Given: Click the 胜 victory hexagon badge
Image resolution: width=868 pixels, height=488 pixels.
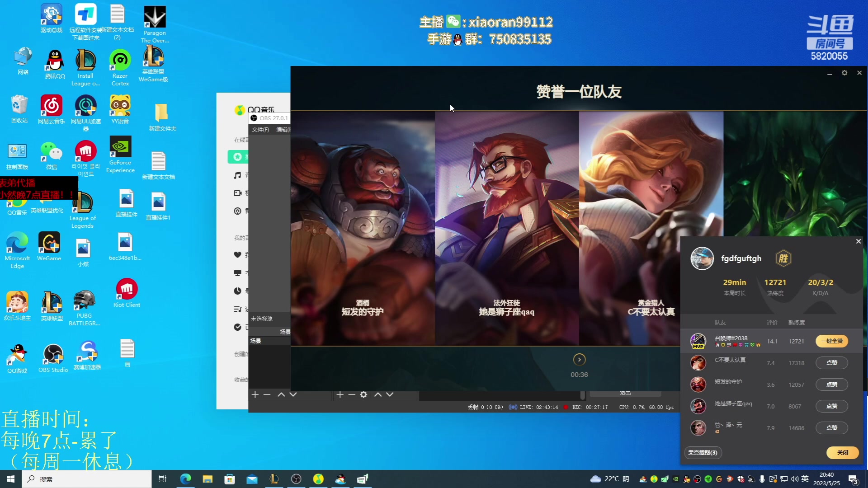Looking at the screenshot, I should click(783, 258).
